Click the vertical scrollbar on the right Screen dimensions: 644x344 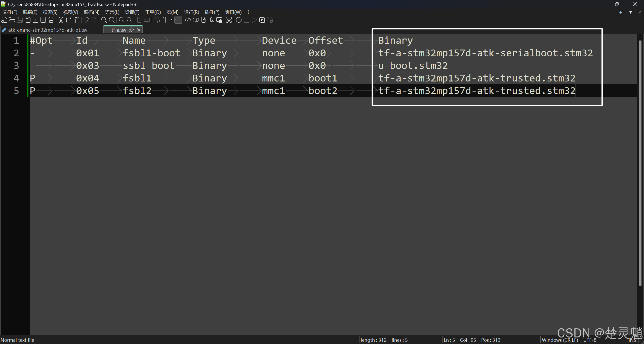point(640,163)
